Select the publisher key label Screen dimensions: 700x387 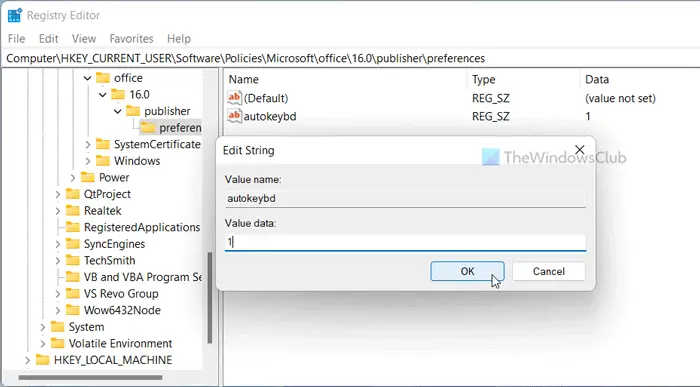click(x=167, y=111)
